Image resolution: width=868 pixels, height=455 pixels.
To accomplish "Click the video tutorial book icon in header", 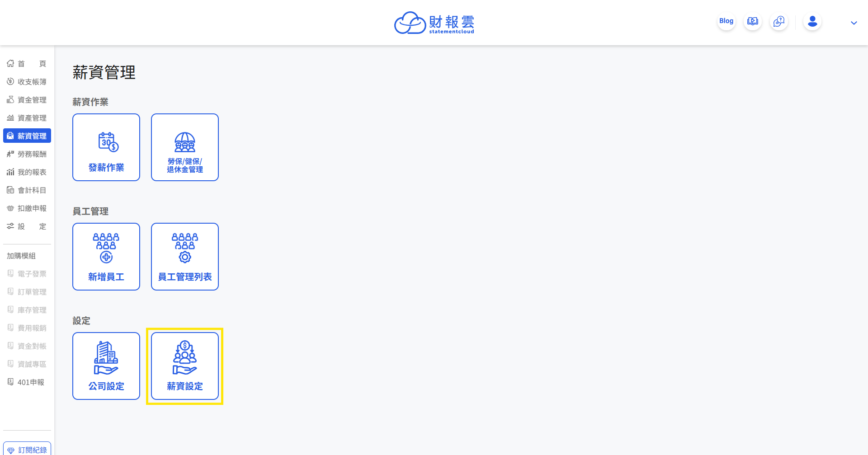I will (x=753, y=21).
